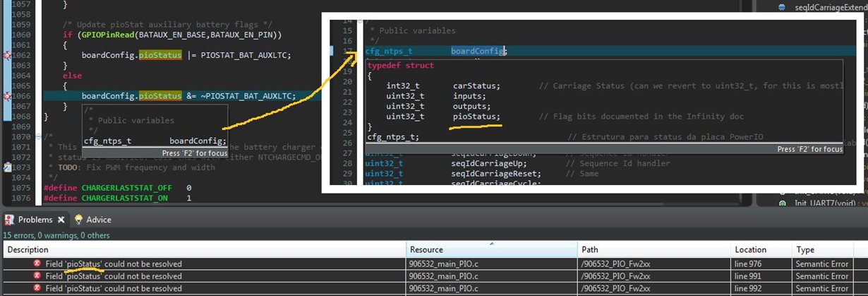This screenshot has width=868, height=296.
Task: Sort problems by Resource column
Action: (x=493, y=249)
